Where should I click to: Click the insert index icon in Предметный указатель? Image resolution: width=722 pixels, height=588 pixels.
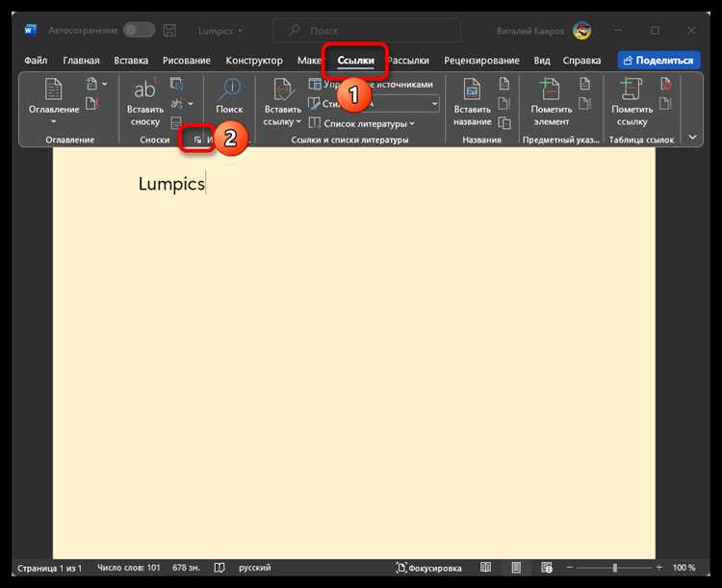(584, 84)
